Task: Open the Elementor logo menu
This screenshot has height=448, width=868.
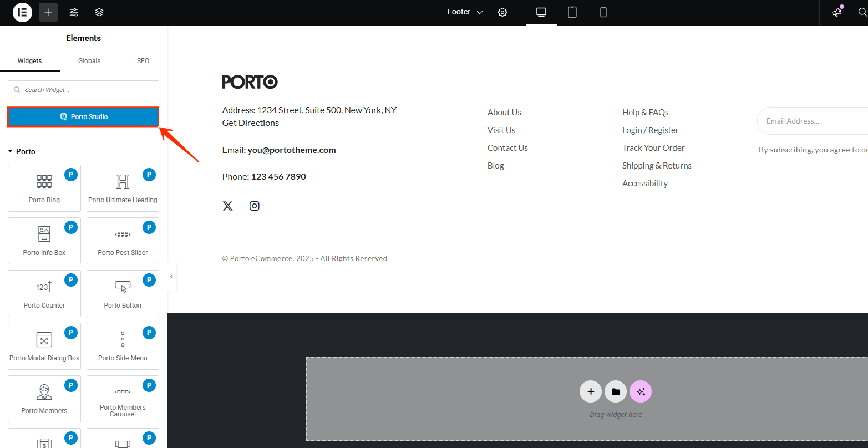Action: 23,12
